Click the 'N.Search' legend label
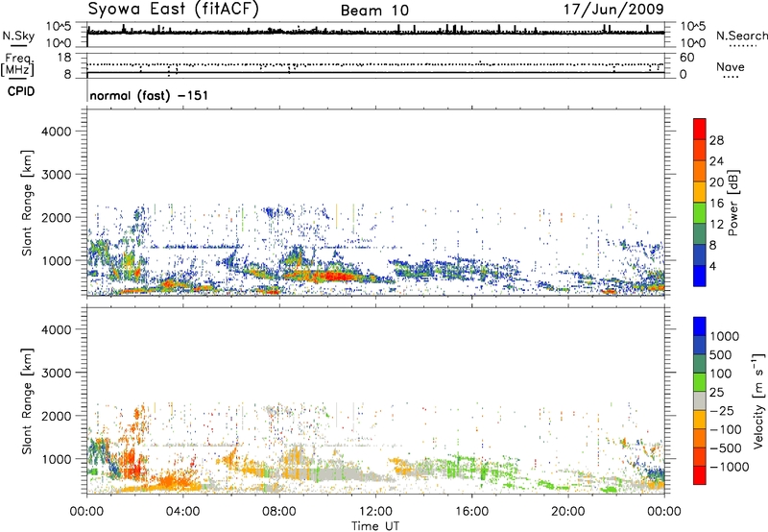Screen dimensions: 768x532 (x=741, y=36)
